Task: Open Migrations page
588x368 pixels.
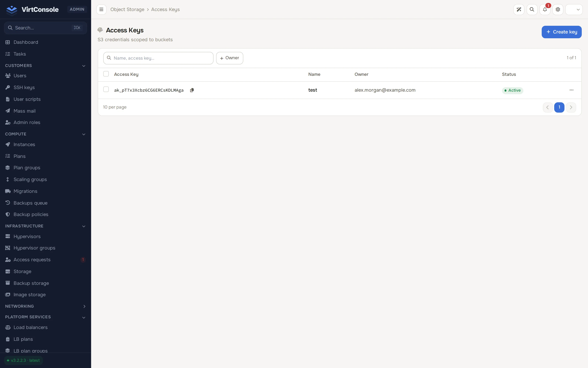Action: tap(46, 191)
